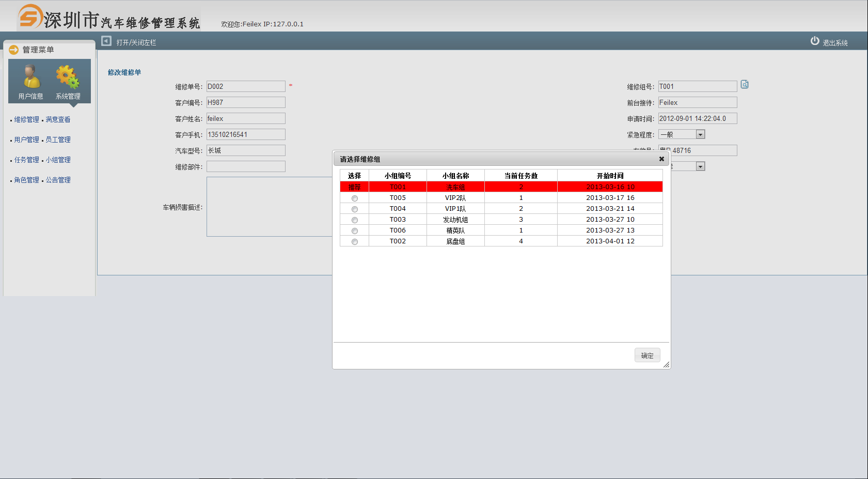The height and width of the screenshot is (479, 868).
Task: Click the 发动机组 name cell
Action: tap(455, 220)
